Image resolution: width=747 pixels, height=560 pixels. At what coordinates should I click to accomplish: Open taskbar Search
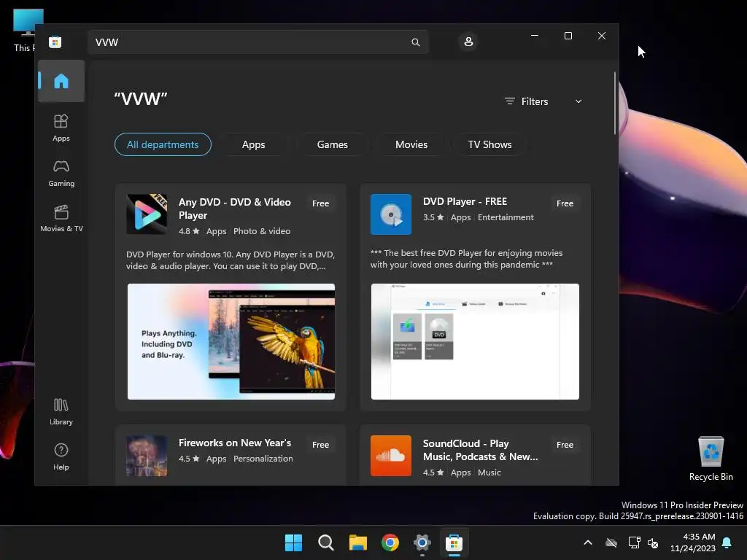click(326, 542)
